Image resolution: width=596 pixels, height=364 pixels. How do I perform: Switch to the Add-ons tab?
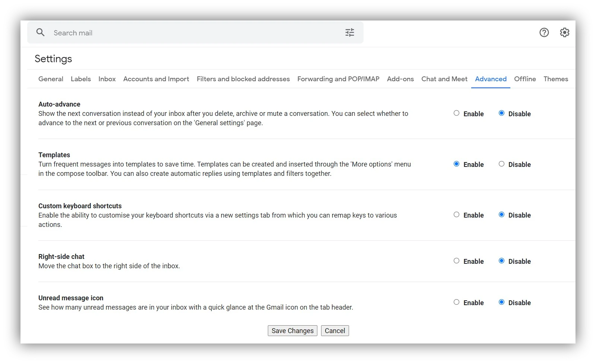click(x=400, y=79)
